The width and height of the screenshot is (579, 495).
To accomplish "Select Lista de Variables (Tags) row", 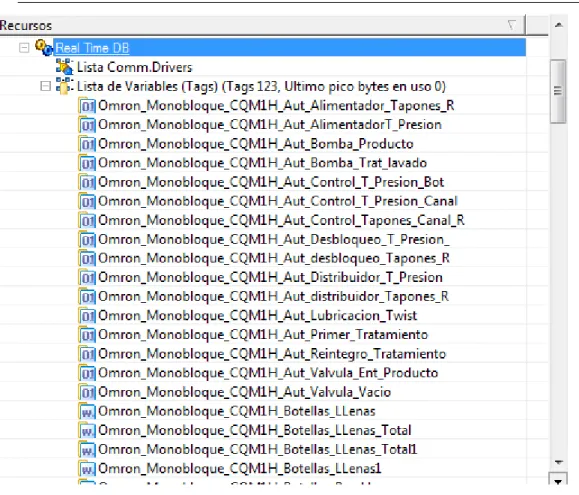I will click(261, 86).
